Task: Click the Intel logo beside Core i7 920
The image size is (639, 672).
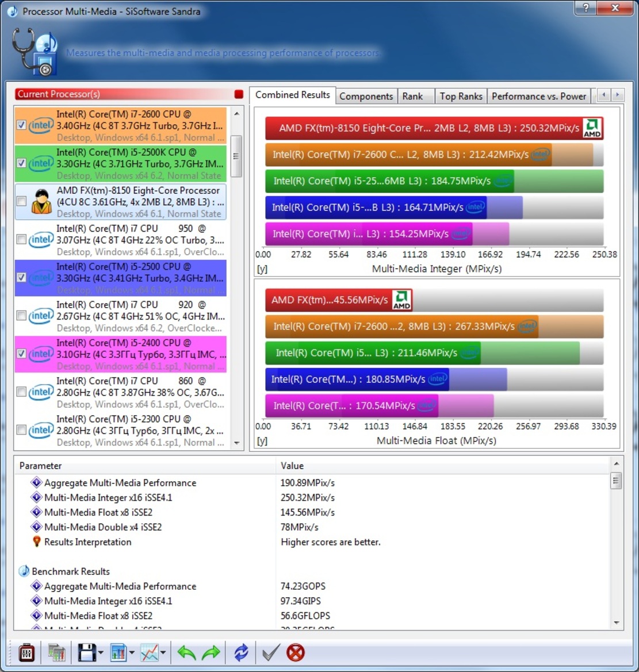Action: [x=41, y=316]
